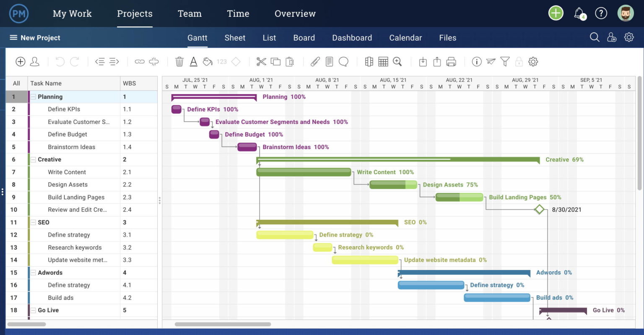
Task: Collapse the Creative task group
Action: click(x=33, y=160)
